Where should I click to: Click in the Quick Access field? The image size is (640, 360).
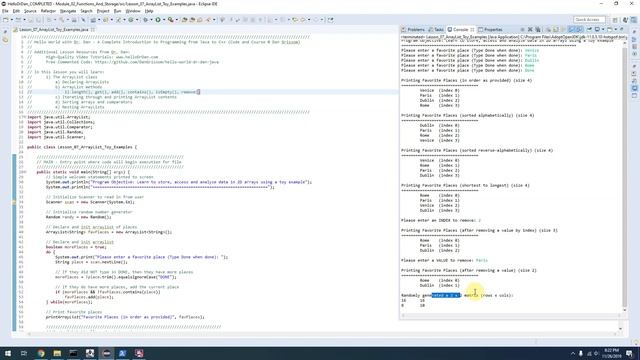[x=589, y=20]
